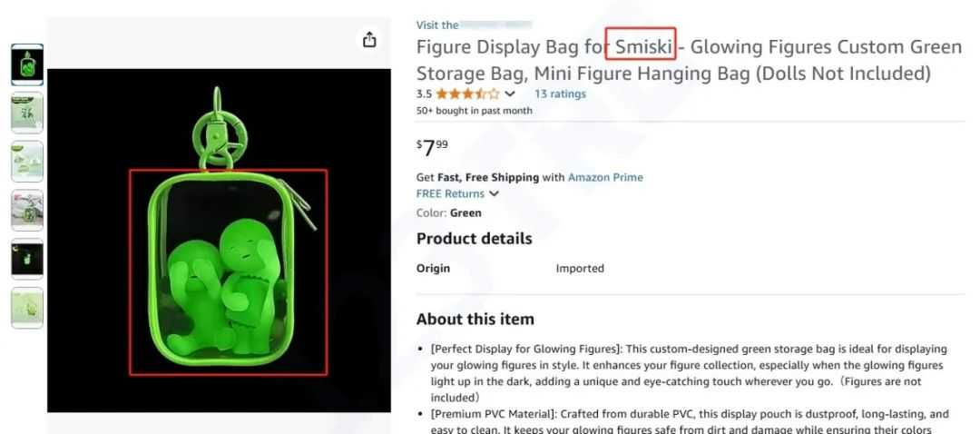
Task: Follow the Amazon Prime link
Action: coord(605,177)
